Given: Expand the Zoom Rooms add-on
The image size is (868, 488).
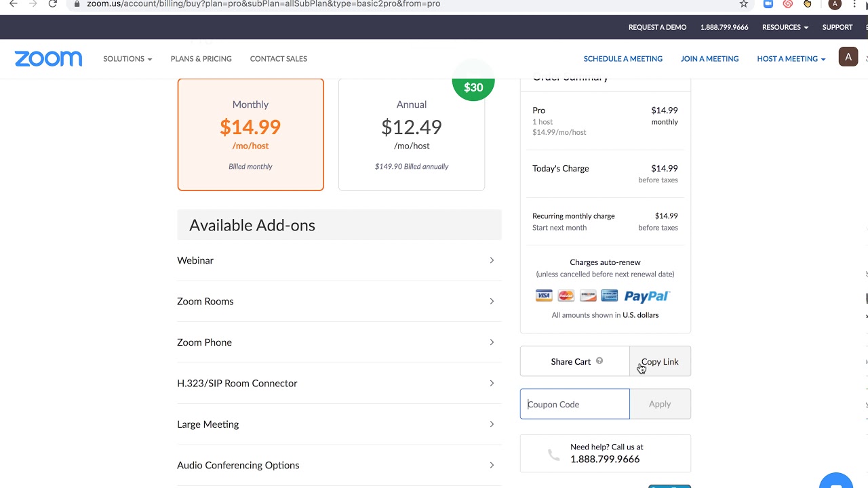Looking at the screenshot, I should click(x=336, y=302).
